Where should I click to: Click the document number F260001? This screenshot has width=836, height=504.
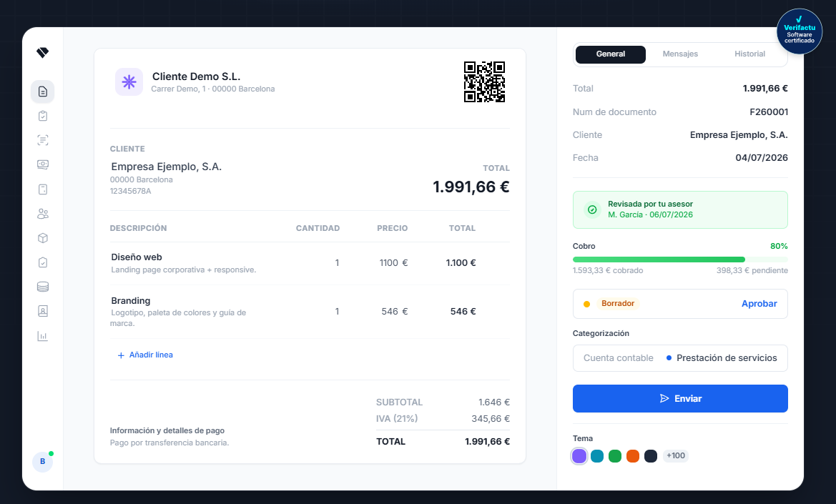(768, 112)
